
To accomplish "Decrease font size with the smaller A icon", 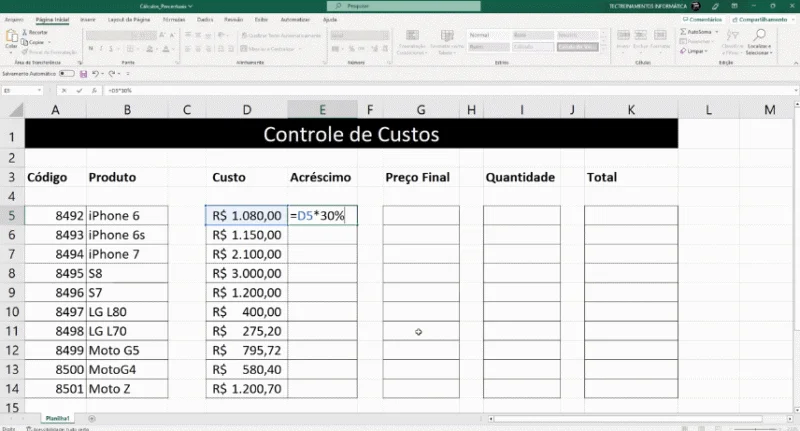I will tap(172, 35).
